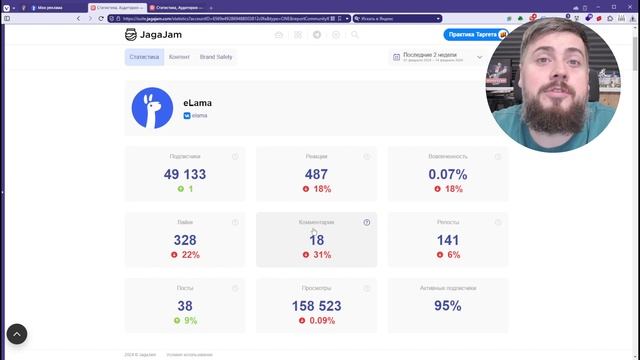
Task: Show info for the Посты card
Action: (235, 288)
